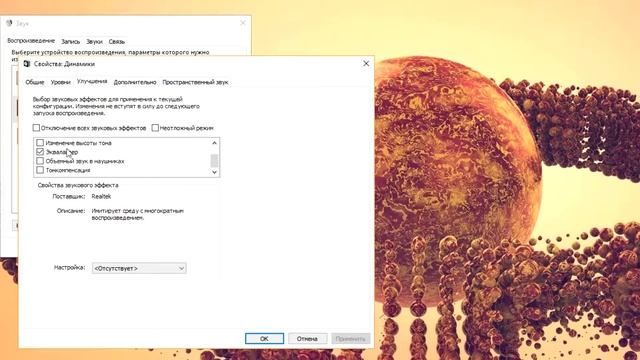Image resolution: width=640 pixels, height=360 pixels.
Task: Select the Улучшения tab
Action: coord(92,81)
